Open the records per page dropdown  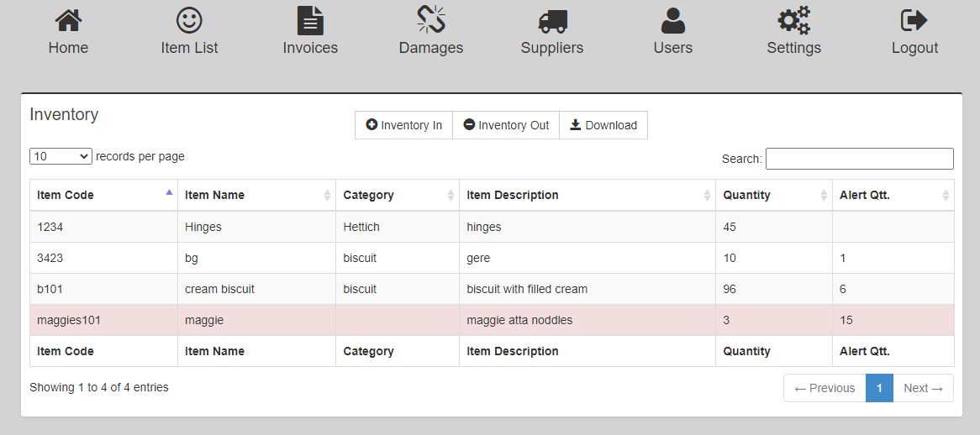click(61, 156)
